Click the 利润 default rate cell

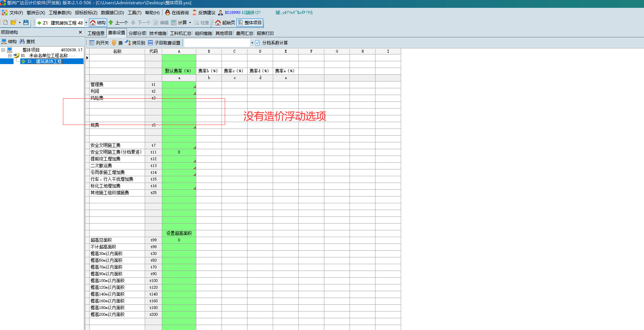click(x=179, y=91)
